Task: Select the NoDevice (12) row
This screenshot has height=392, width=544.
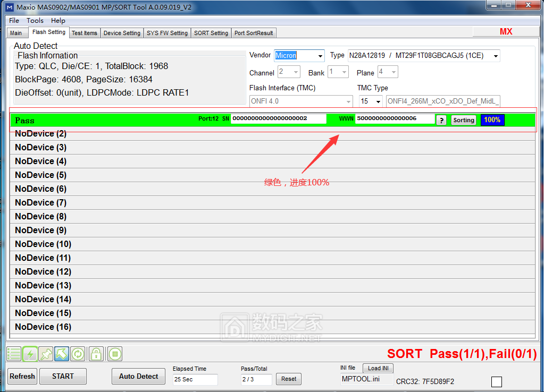Action: point(272,272)
